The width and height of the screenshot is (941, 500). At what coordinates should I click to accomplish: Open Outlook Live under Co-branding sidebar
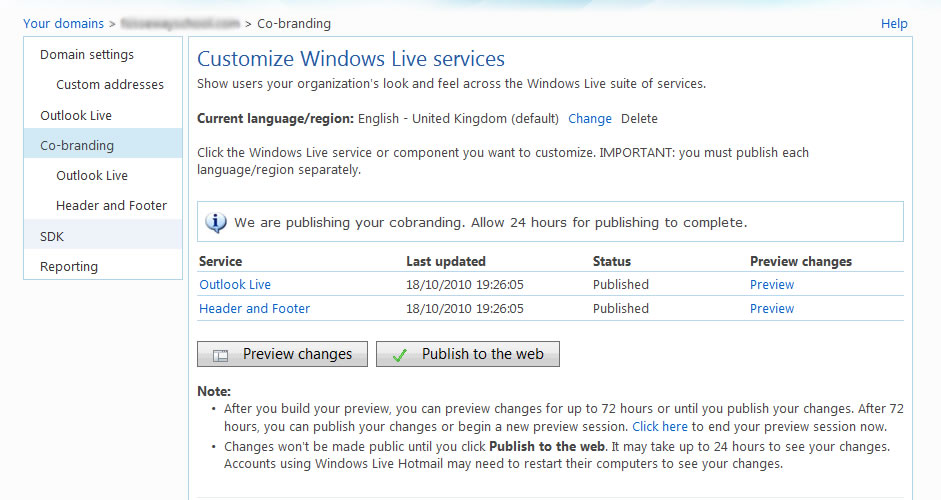(x=92, y=175)
